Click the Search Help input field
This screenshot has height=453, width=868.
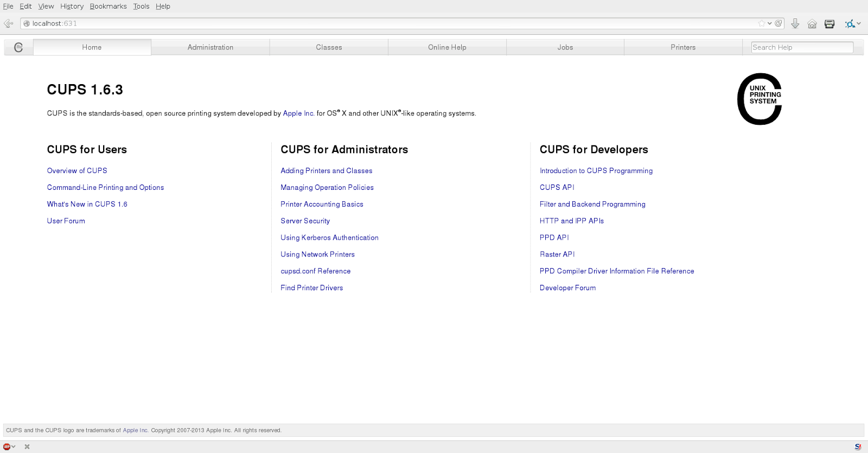click(802, 47)
